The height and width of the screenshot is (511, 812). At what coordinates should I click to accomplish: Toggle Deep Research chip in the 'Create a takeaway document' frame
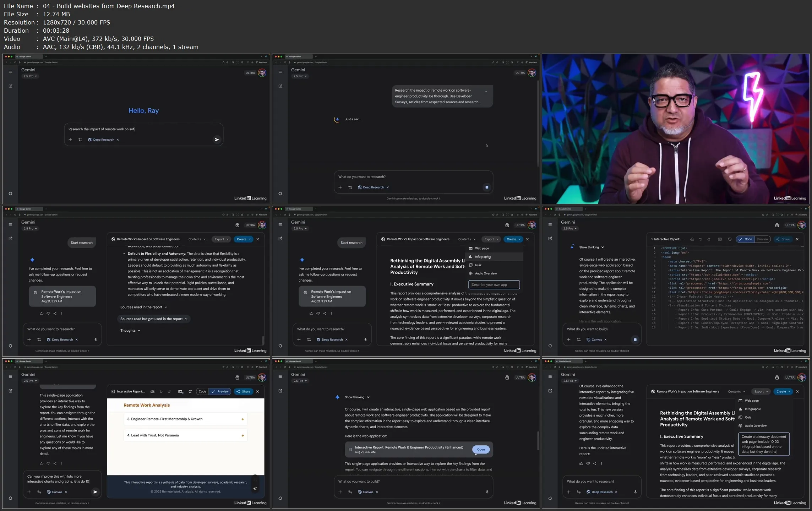click(x=599, y=492)
